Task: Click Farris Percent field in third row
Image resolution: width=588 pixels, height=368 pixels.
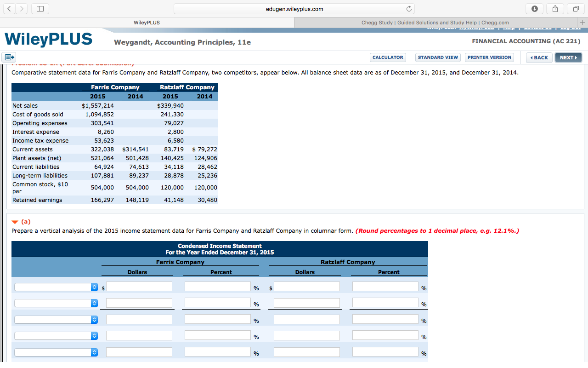Action: coord(218,319)
